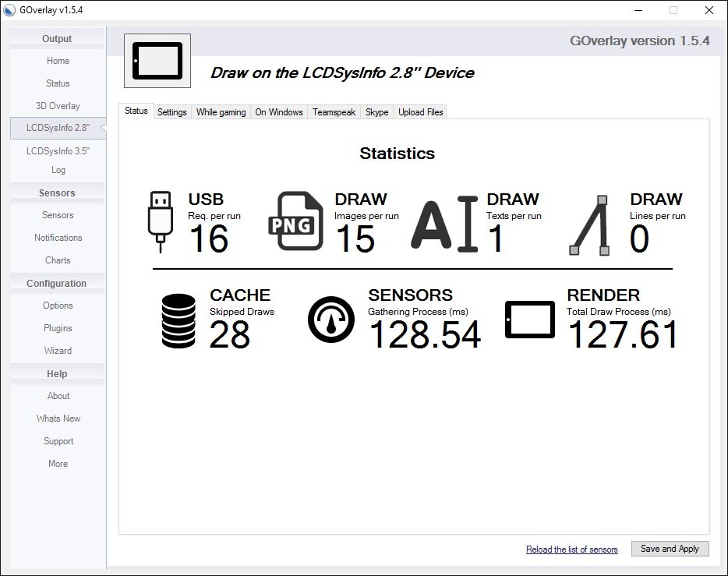
Task: Select the Teamspeak tab
Action: point(334,112)
